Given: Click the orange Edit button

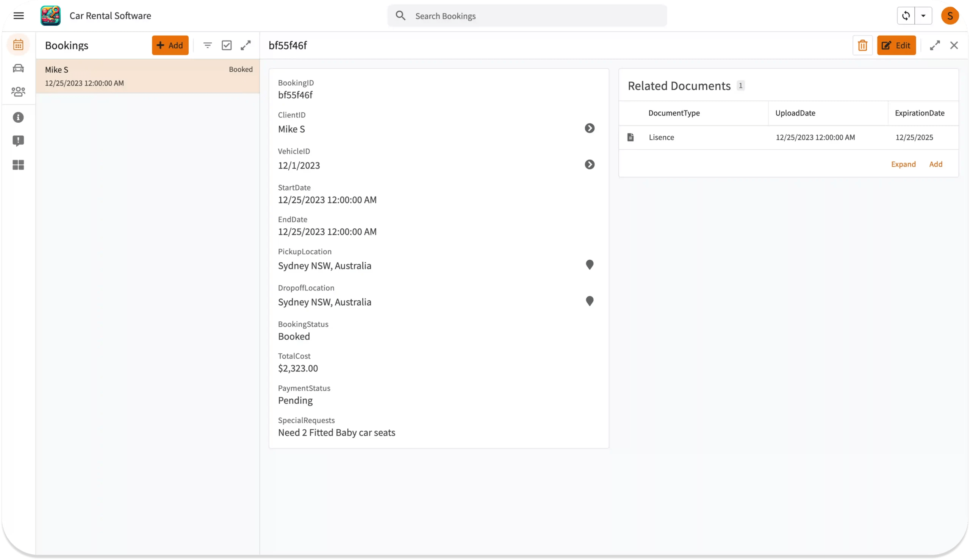Looking at the screenshot, I should coord(896,45).
